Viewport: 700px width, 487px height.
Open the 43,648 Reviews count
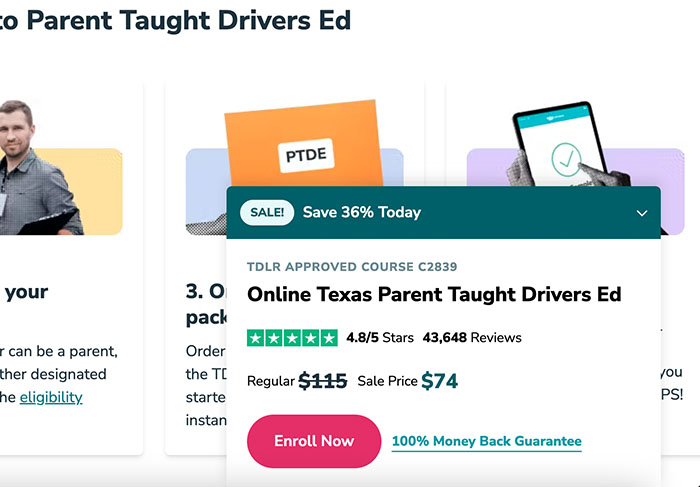tap(472, 338)
